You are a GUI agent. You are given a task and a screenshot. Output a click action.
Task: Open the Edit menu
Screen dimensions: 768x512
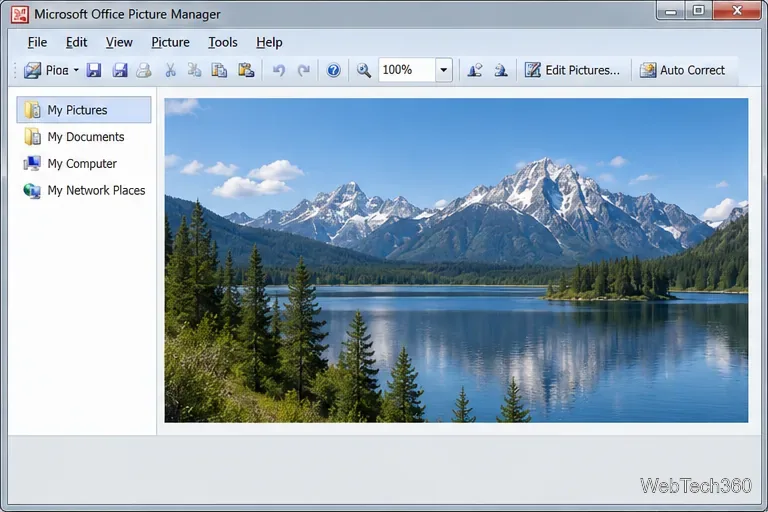coord(76,43)
